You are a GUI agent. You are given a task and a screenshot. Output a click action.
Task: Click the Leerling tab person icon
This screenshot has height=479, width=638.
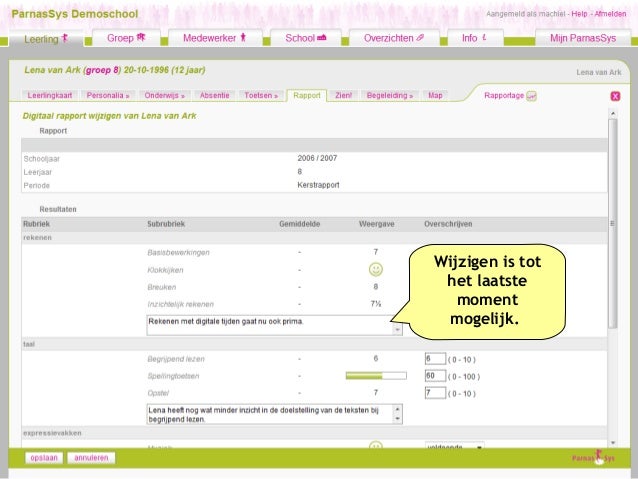tap(64, 38)
